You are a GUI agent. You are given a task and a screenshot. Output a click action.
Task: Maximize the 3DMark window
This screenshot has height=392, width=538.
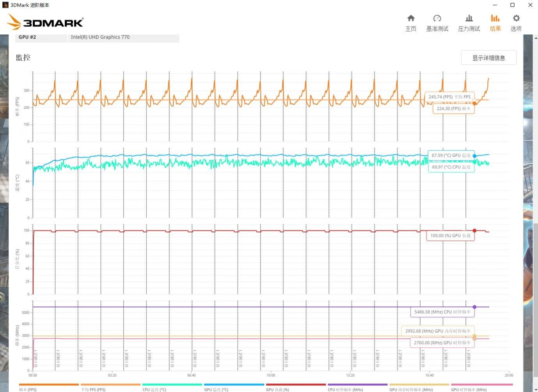(513, 5)
